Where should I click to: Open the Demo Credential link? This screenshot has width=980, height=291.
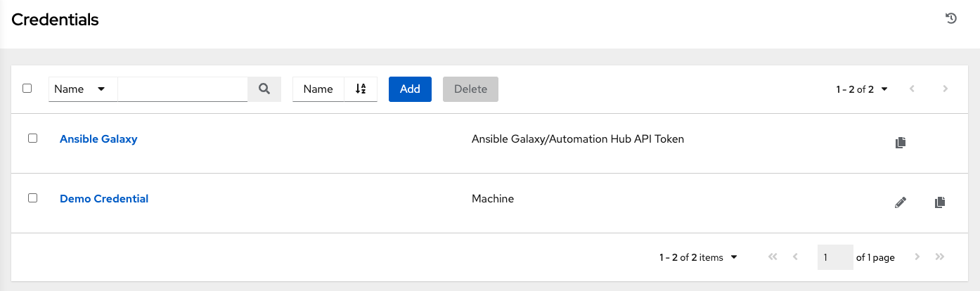click(x=104, y=199)
